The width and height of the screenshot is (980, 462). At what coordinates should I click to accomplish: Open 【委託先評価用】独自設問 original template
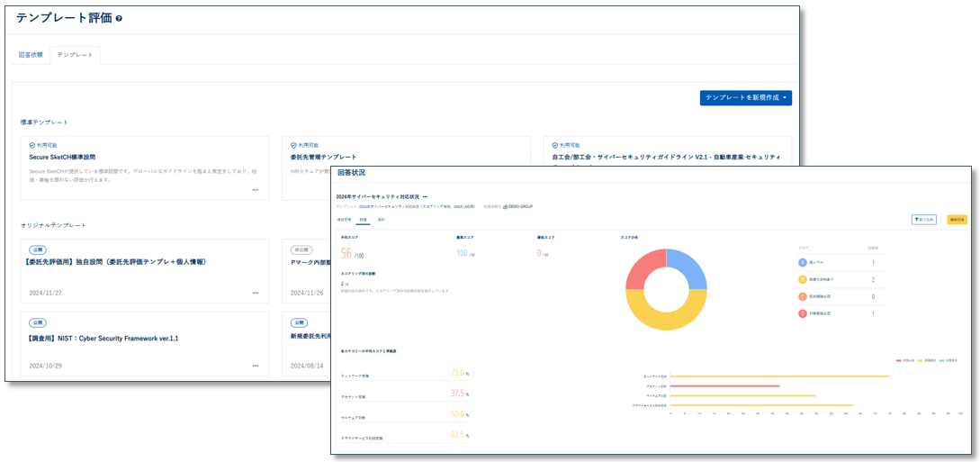click(118, 262)
